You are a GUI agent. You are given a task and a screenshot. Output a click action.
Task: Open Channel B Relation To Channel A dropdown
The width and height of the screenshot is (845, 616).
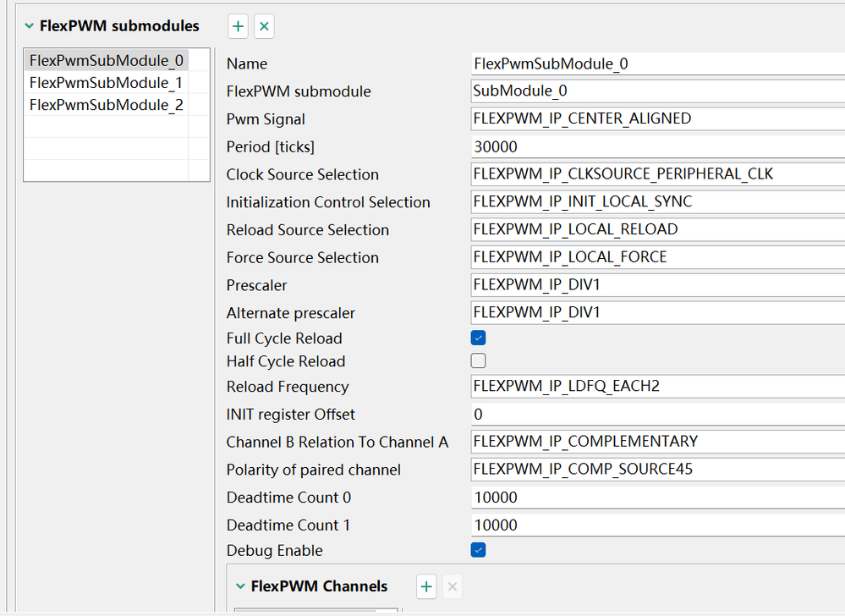[656, 442]
